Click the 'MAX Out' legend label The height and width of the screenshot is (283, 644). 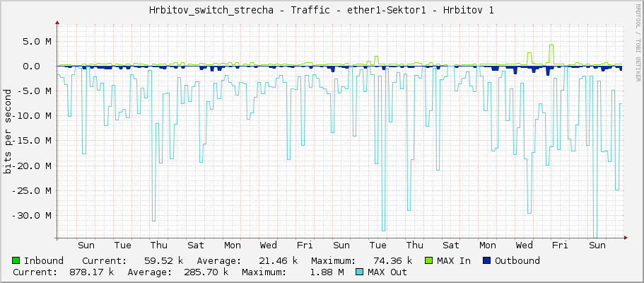coord(387,272)
